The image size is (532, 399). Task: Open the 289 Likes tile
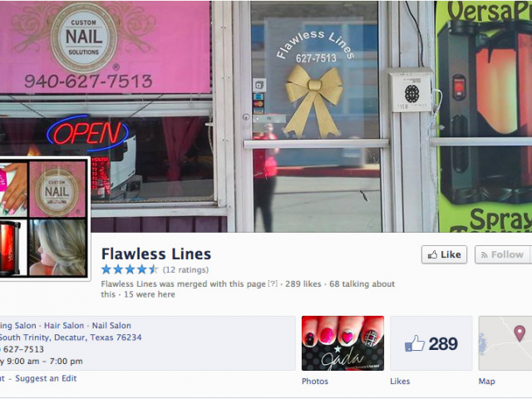(x=431, y=343)
